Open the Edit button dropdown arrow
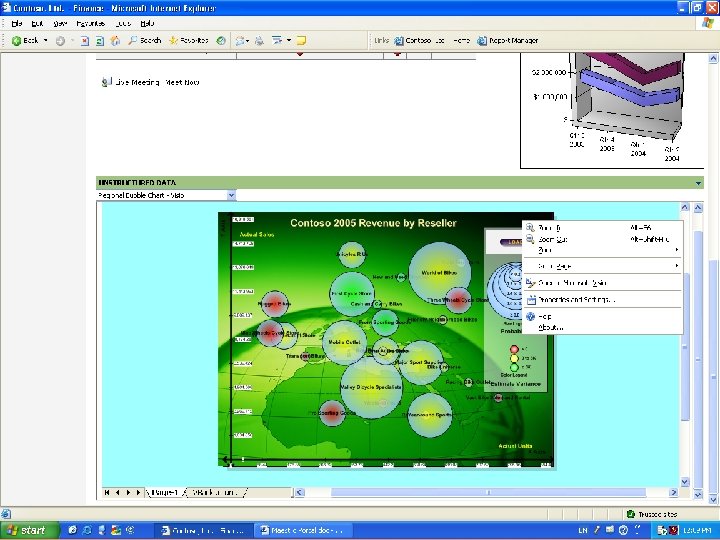720x540 pixels. pyautogui.click(x=289, y=40)
